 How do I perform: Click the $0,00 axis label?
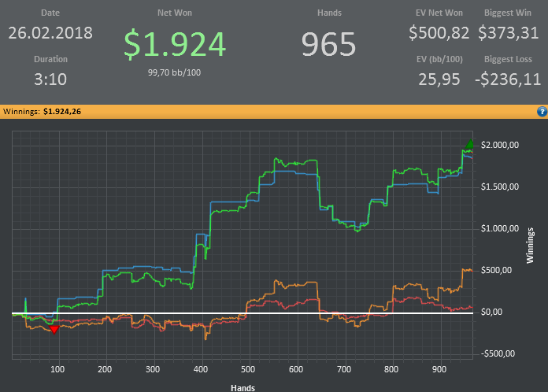coord(491,312)
